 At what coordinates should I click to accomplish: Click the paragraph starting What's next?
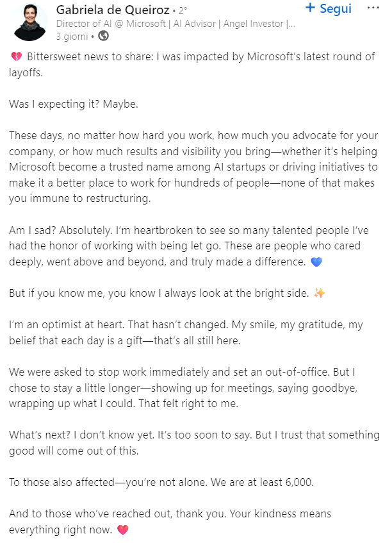click(x=192, y=442)
